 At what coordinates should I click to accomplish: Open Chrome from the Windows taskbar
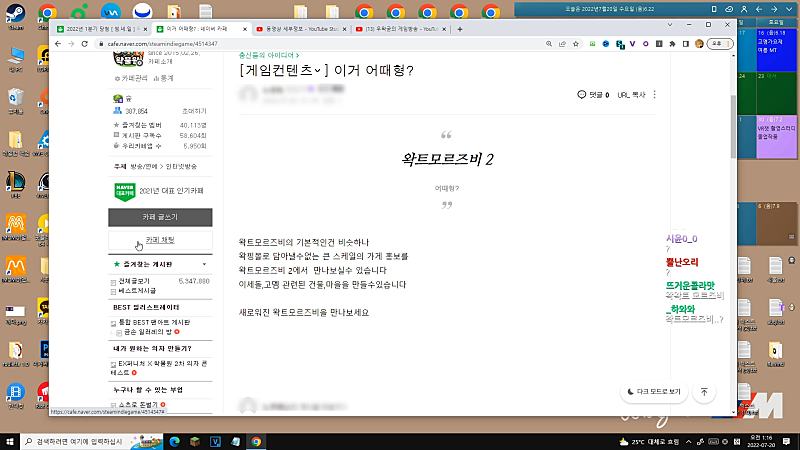[257, 441]
